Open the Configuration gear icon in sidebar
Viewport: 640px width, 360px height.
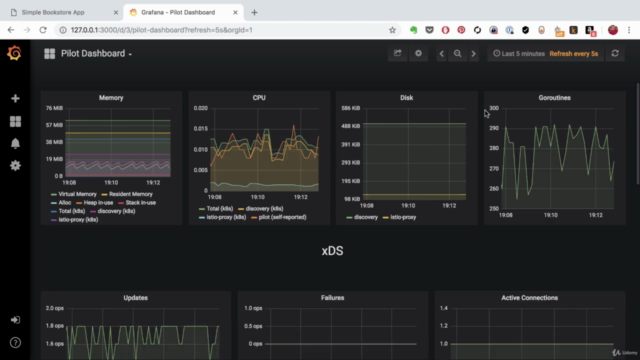click(x=15, y=165)
